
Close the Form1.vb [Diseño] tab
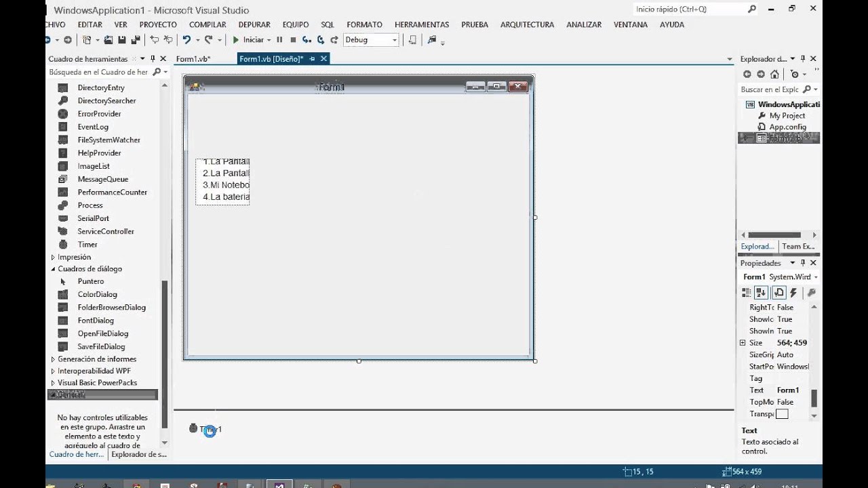pyautogui.click(x=323, y=59)
